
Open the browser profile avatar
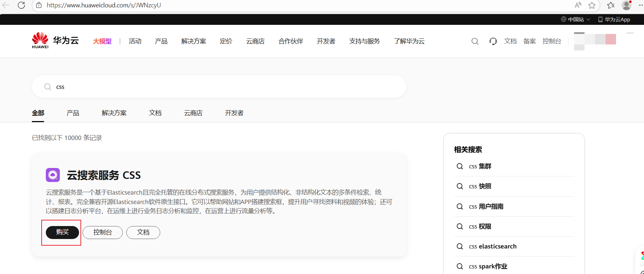click(x=627, y=5)
